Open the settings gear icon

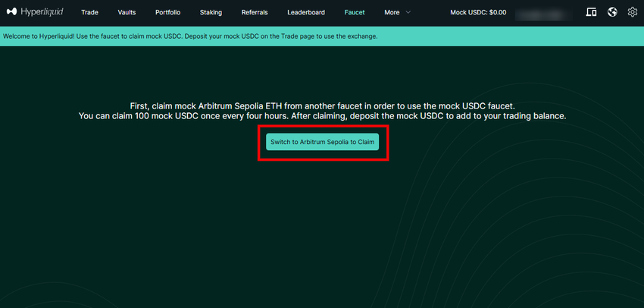point(633,12)
